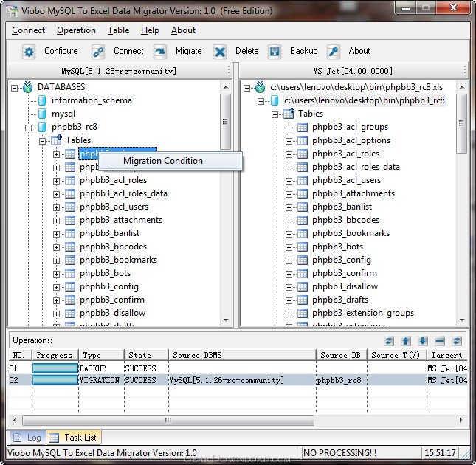Click the first refresh icon in Operations
Image resolution: width=476 pixels, height=465 pixels.
click(x=389, y=341)
